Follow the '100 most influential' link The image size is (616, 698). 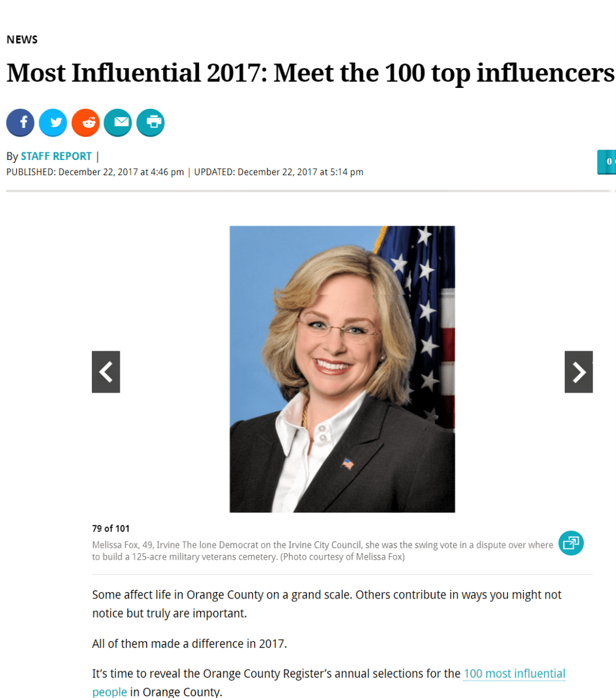pyautogui.click(x=514, y=674)
